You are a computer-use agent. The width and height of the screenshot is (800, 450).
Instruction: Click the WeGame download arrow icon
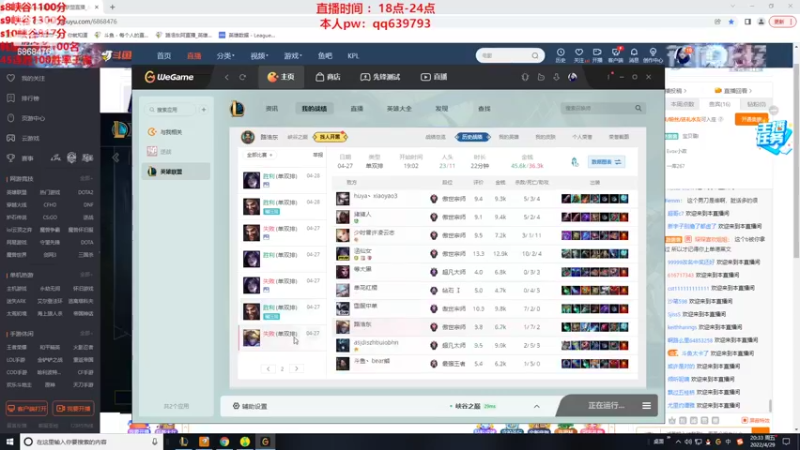557,77
